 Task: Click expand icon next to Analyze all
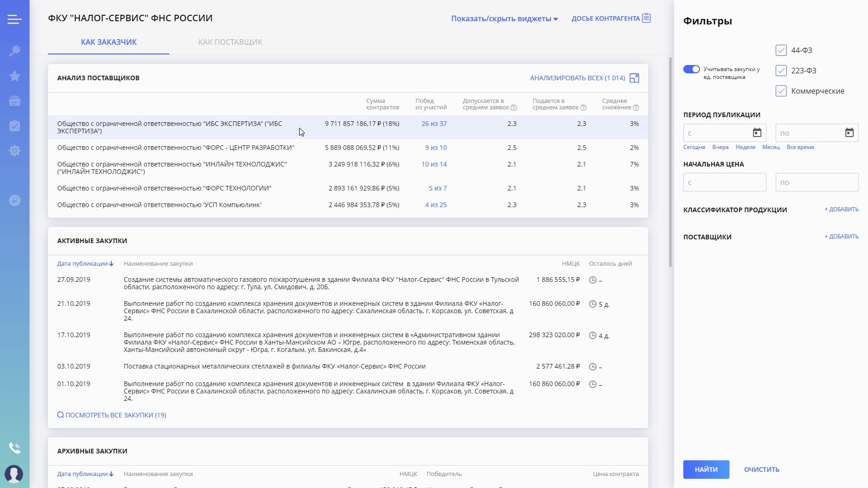(634, 78)
